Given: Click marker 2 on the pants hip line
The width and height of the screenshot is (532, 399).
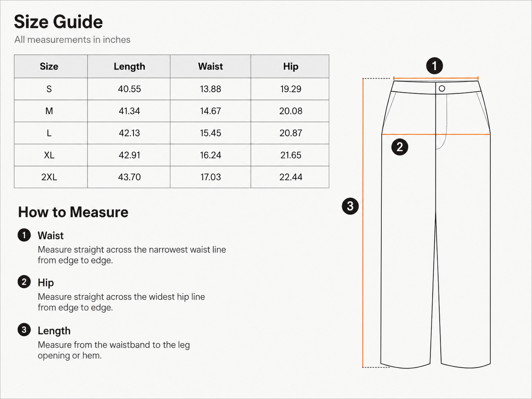Looking at the screenshot, I should click(x=400, y=147).
